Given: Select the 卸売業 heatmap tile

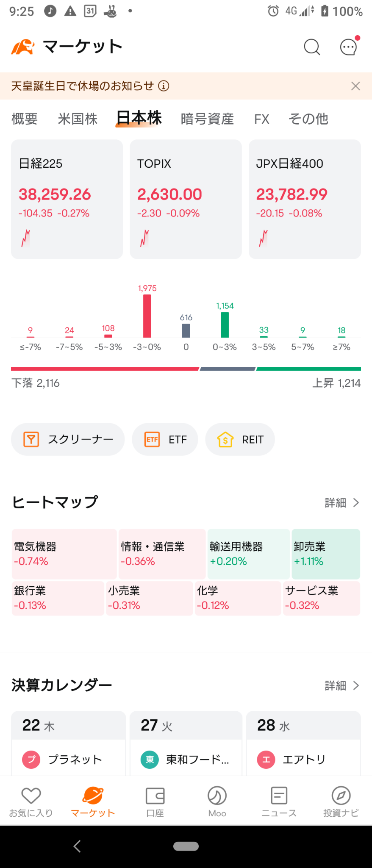Looking at the screenshot, I should pos(326,554).
